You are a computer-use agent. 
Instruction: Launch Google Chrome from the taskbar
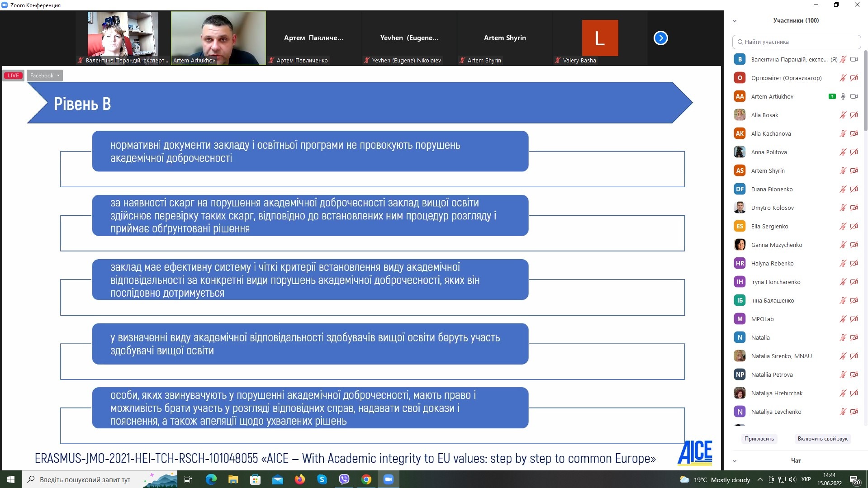(366, 479)
